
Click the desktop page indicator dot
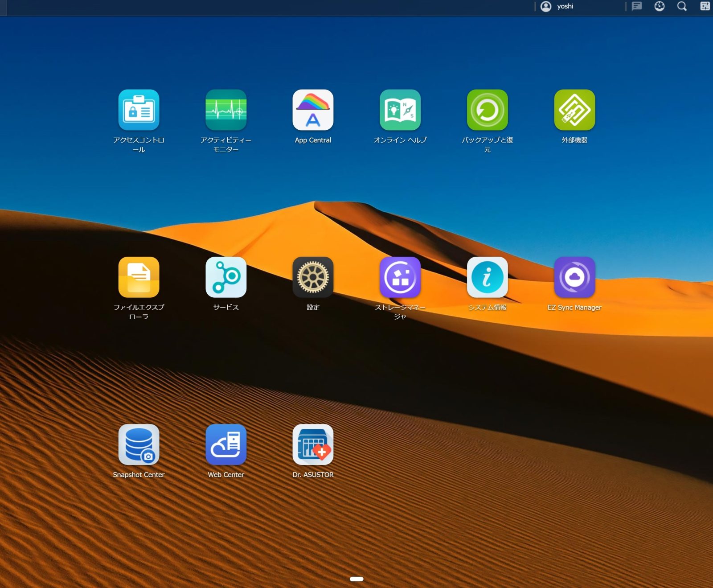pyautogui.click(x=356, y=579)
